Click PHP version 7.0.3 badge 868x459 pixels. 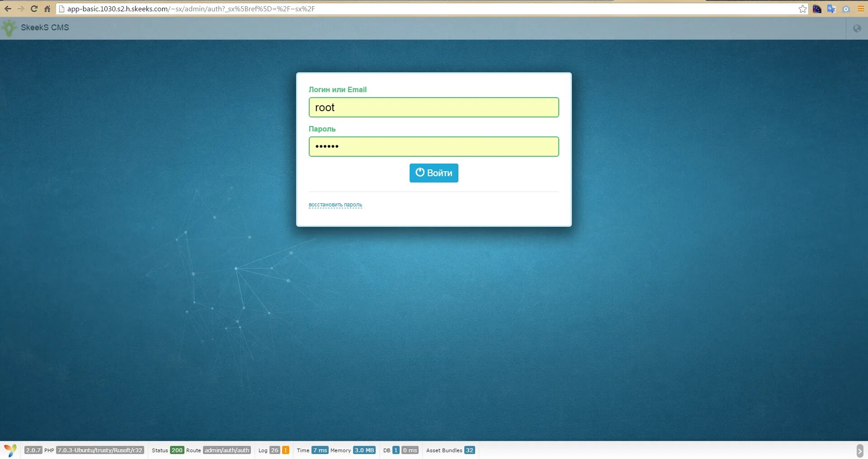coord(100,450)
